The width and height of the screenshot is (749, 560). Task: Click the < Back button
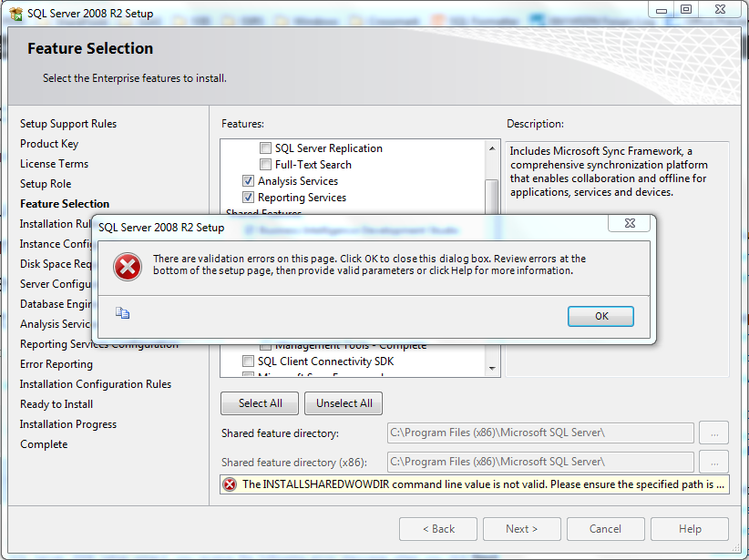coord(438,529)
